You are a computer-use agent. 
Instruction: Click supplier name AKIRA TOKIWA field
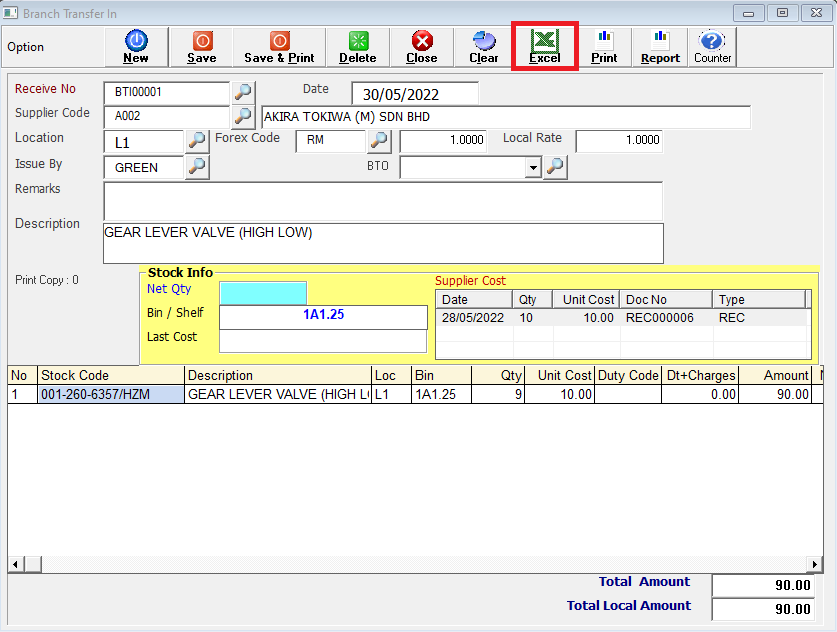point(506,117)
